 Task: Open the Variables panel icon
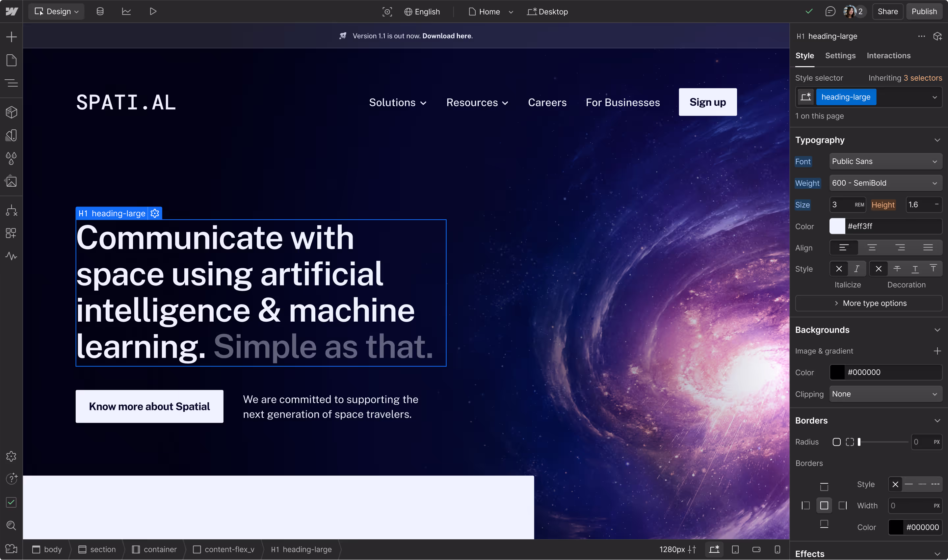click(11, 135)
